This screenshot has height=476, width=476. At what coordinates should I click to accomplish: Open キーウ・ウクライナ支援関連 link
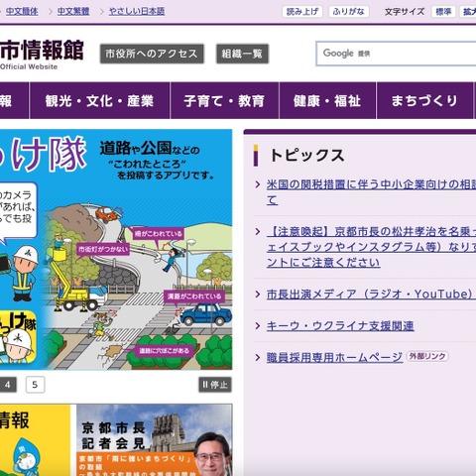click(x=340, y=326)
